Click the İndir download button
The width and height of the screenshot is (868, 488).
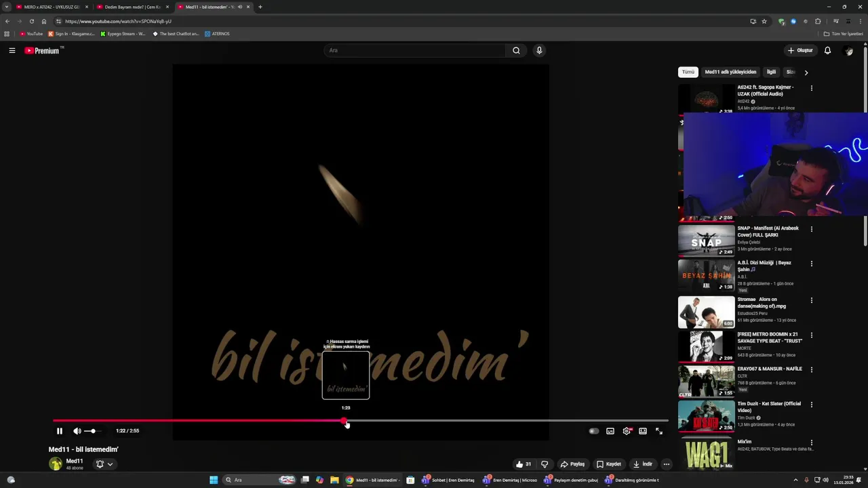pyautogui.click(x=642, y=464)
